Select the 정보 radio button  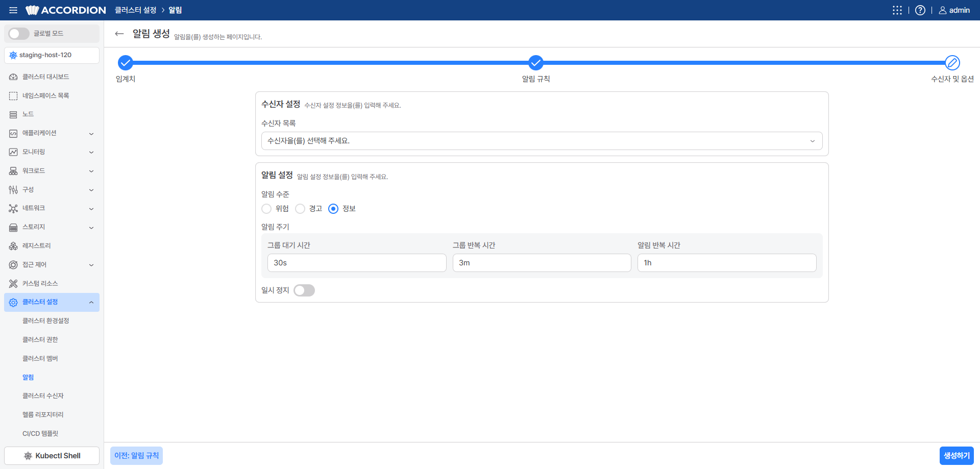coord(333,209)
